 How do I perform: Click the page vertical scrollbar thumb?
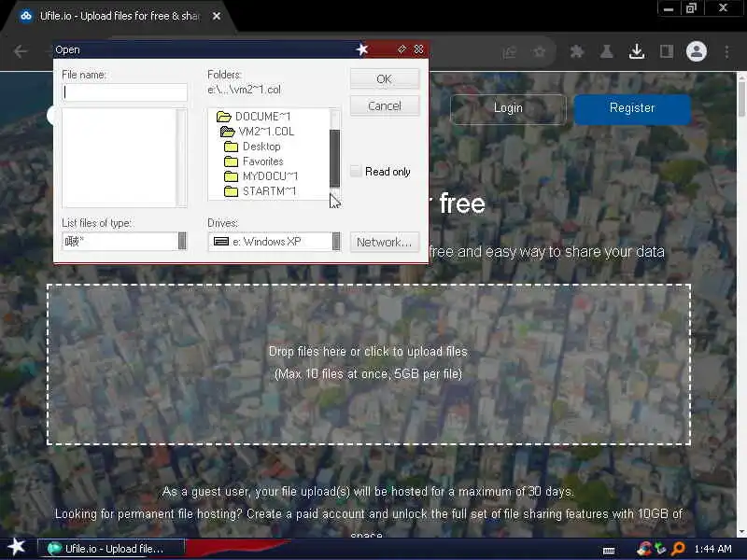tap(741, 99)
